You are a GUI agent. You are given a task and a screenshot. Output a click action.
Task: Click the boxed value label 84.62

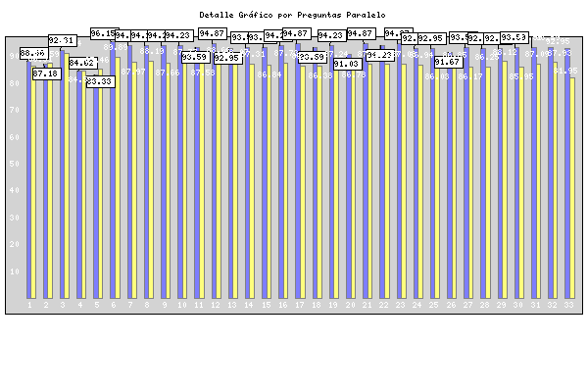83,63
